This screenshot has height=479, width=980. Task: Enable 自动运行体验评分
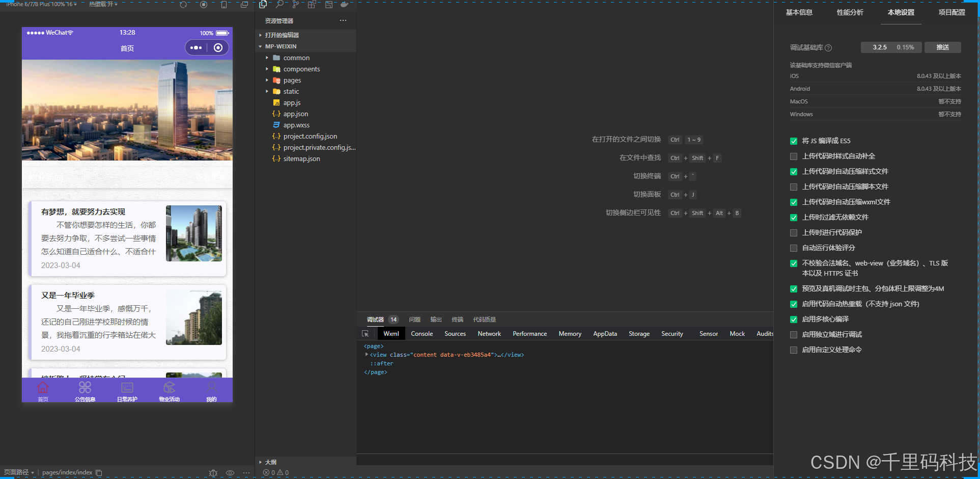[794, 248]
